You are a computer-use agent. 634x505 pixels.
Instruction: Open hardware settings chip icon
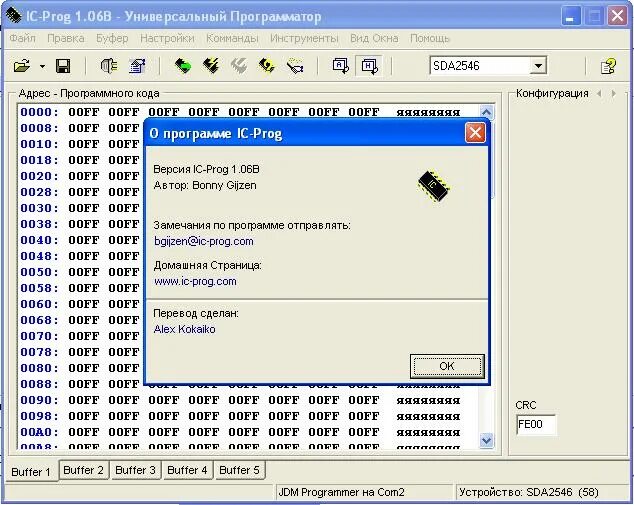pyautogui.click(x=109, y=66)
